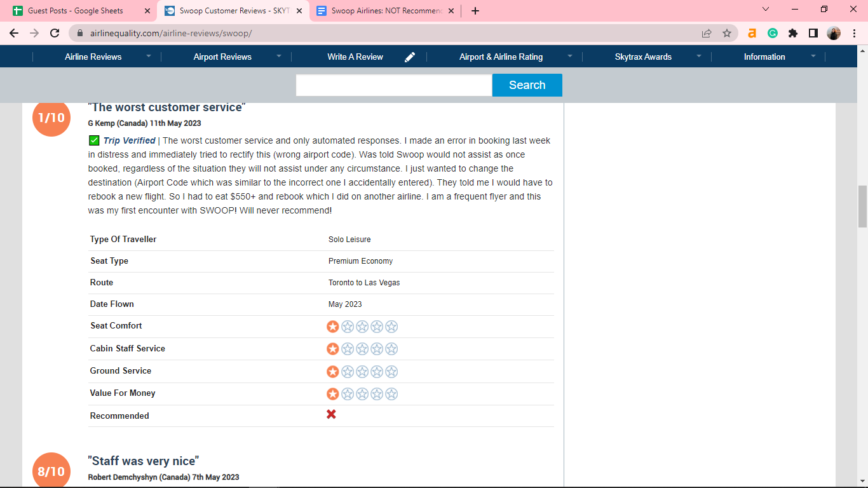Screen dimensions: 868x488
Task: Click the filled Ground Service star
Action: tap(333, 372)
